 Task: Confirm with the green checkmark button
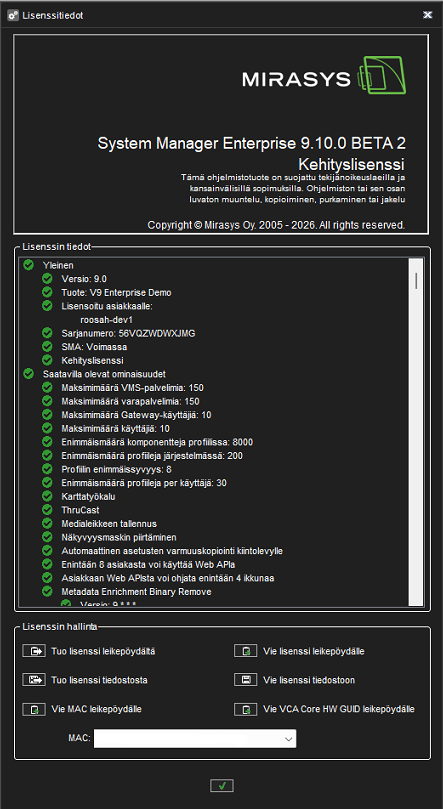tap(222, 786)
